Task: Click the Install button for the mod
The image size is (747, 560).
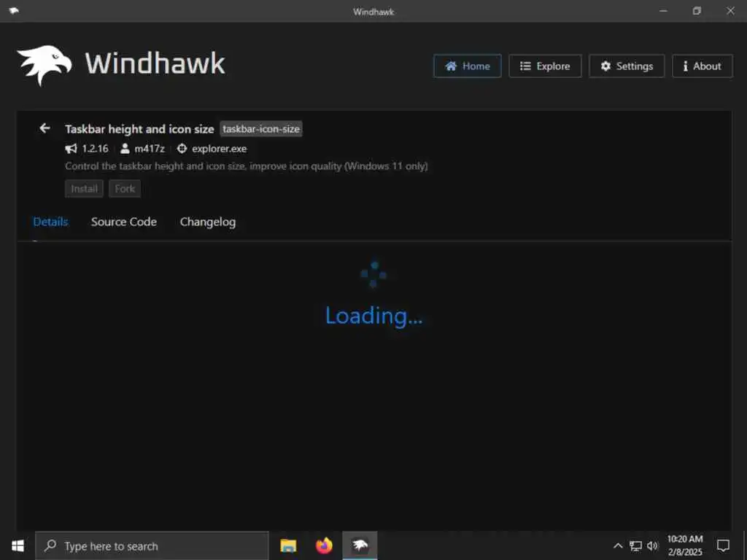Action: coord(84,189)
